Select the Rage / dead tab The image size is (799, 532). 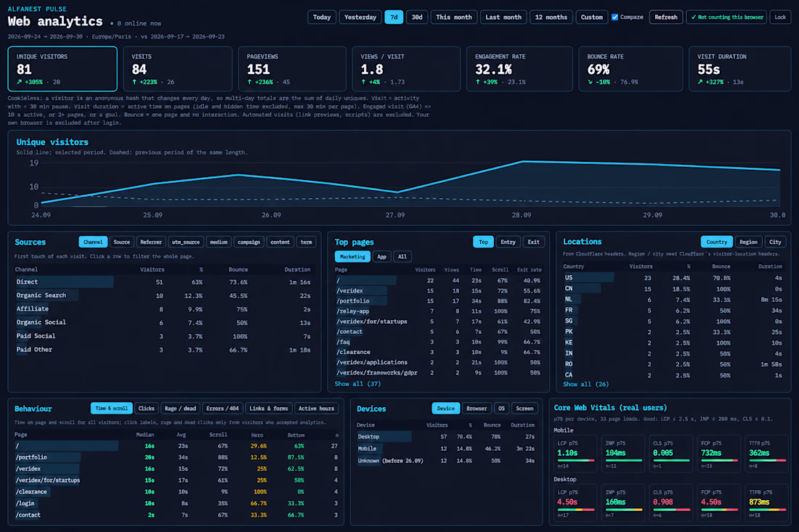coord(180,409)
